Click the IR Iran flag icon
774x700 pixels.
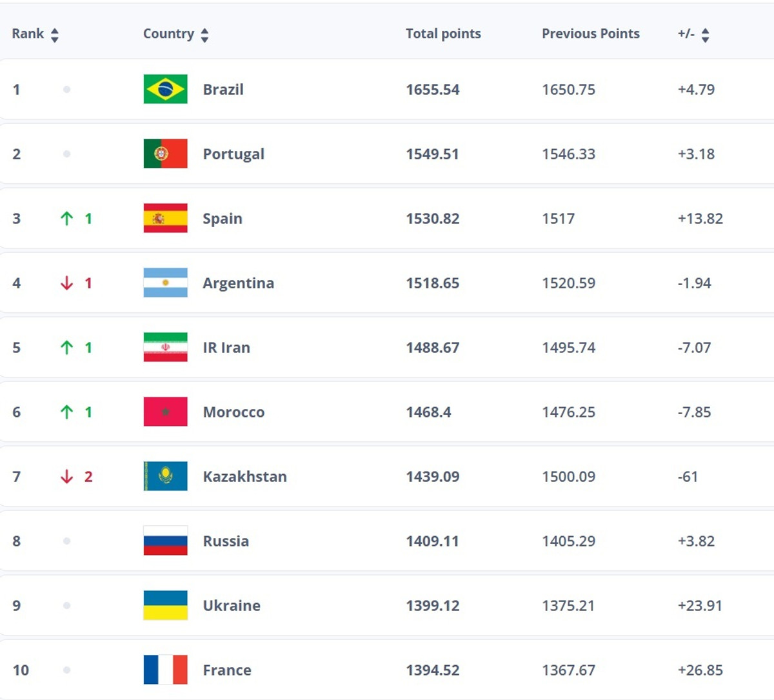point(165,347)
